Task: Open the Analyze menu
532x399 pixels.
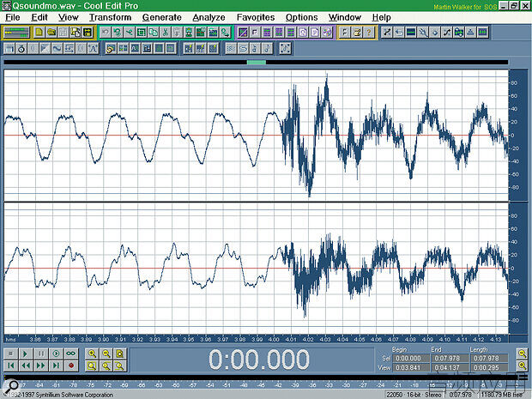Action: (209, 17)
